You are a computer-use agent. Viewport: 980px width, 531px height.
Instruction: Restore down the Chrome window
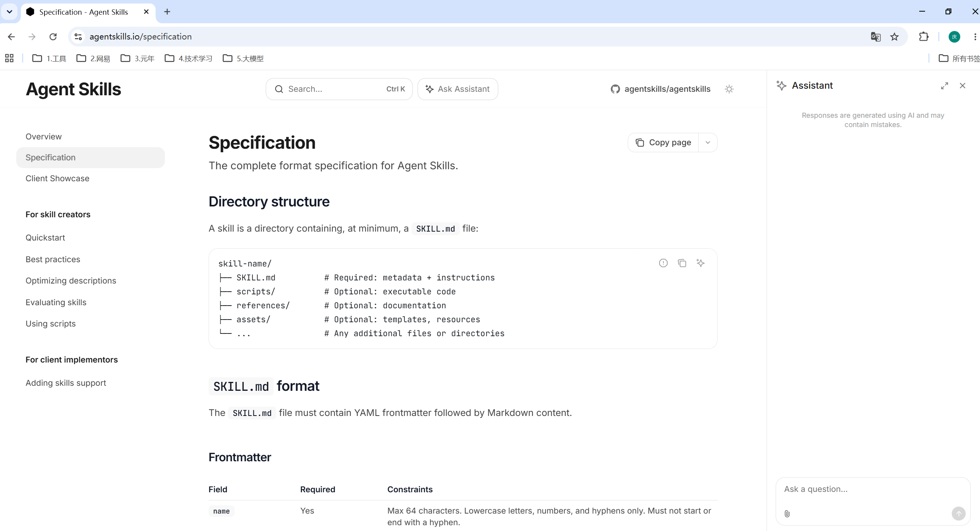[x=948, y=12]
